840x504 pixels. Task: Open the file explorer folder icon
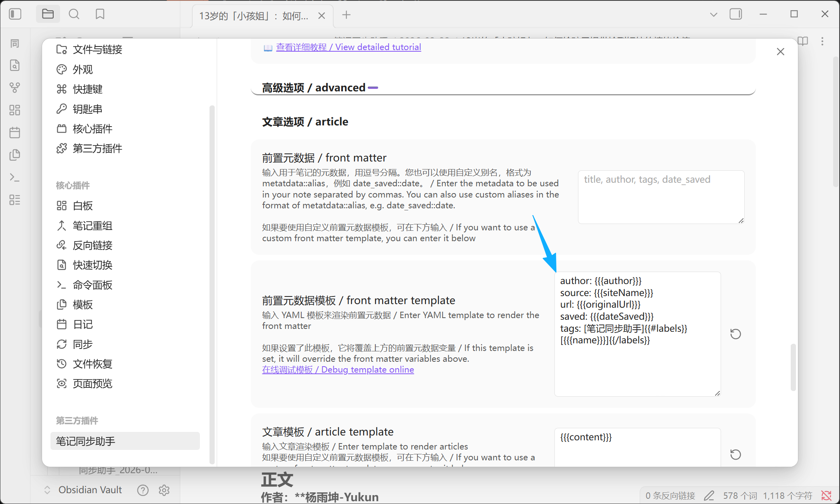(48, 14)
